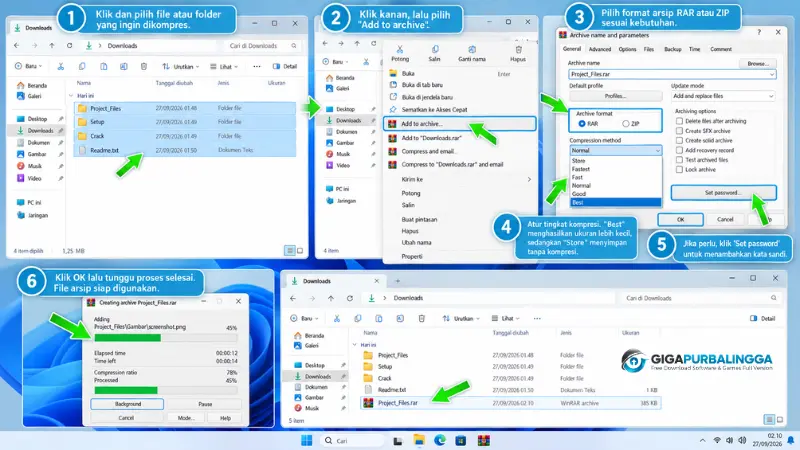Click the Task View icon on taskbar
This screenshot has height=450, width=800.
click(x=398, y=440)
